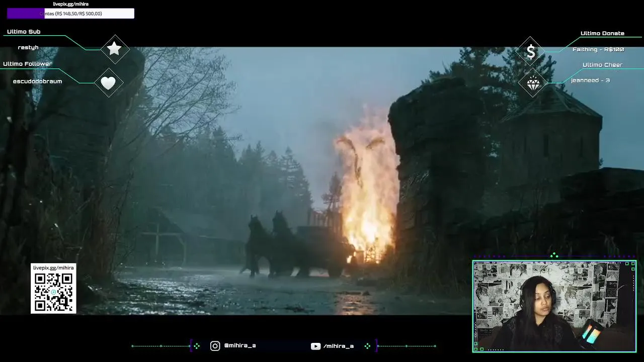Click the 'Faithing - R$100' donation text

click(598, 49)
